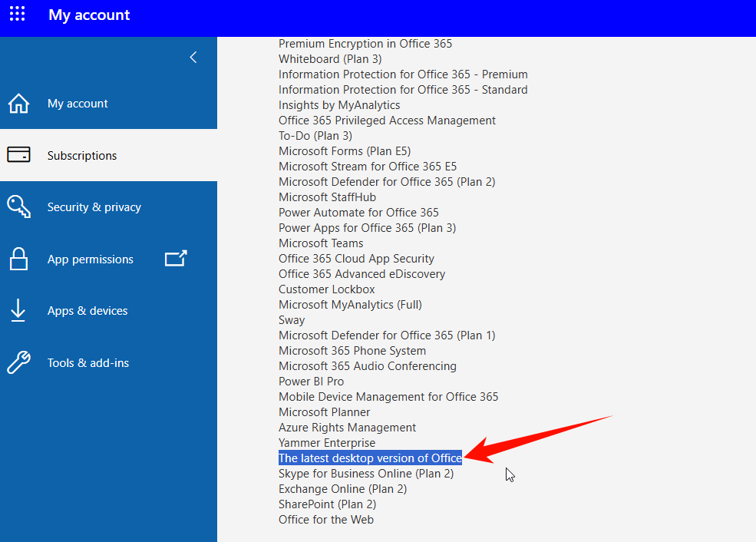Click the padlock icon for App permissions
The height and width of the screenshot is (542, 756).
coord(18,259)
